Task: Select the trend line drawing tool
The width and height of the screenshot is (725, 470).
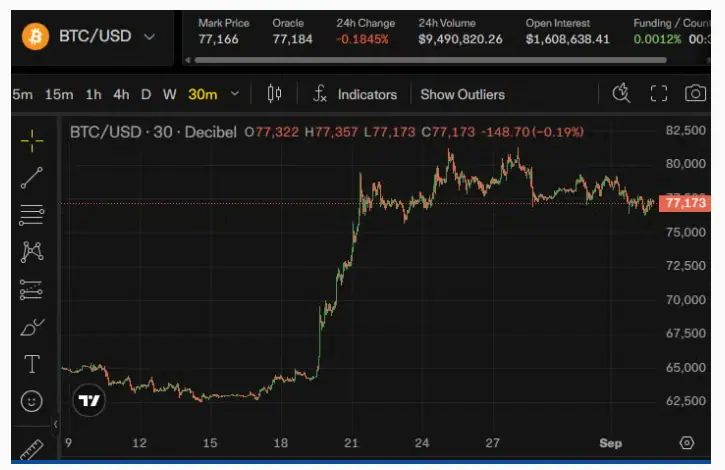Action: pyautogui.click(x=32, y=178)
